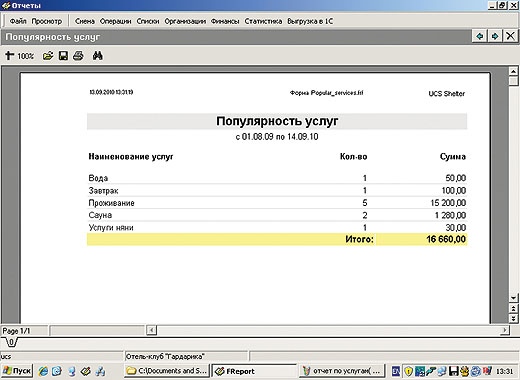Screen dimensions: 520x380
Task: Open the Операции menu
Action: click(x=116, y=21)
